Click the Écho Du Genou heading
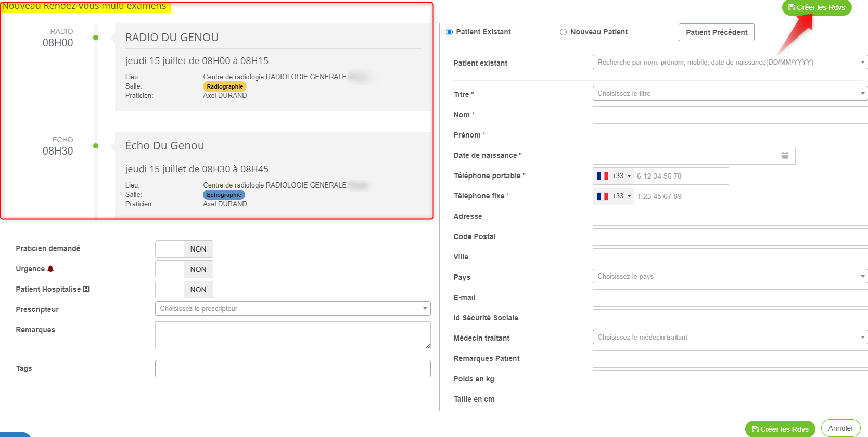The height and width of the screenshot is (437, 868). point(164,146)
